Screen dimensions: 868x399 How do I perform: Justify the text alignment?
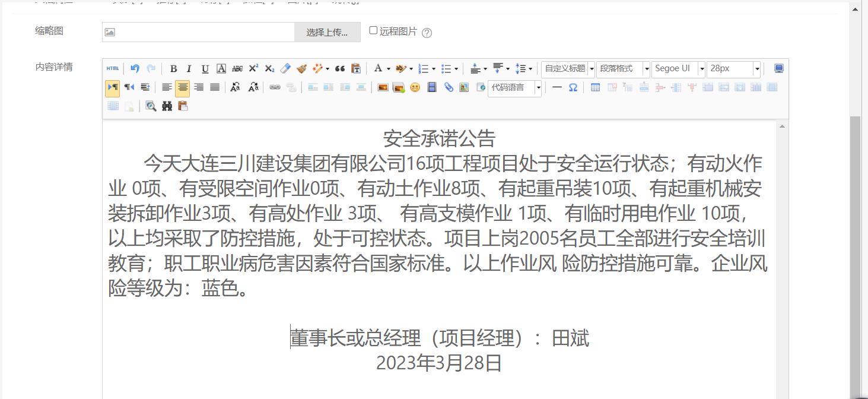point(215,88)
